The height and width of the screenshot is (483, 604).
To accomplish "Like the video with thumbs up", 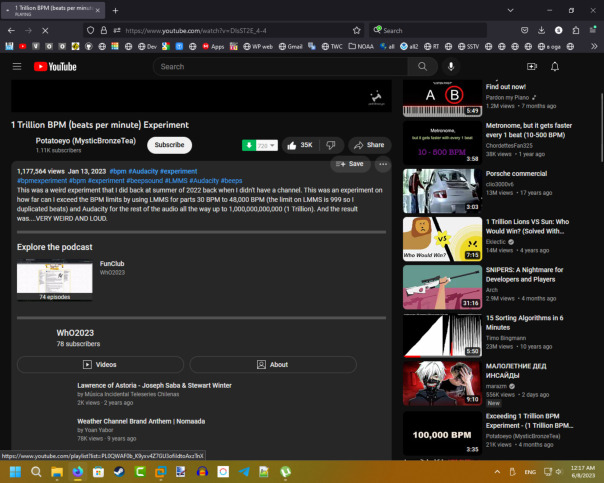I will click(299, 145).
